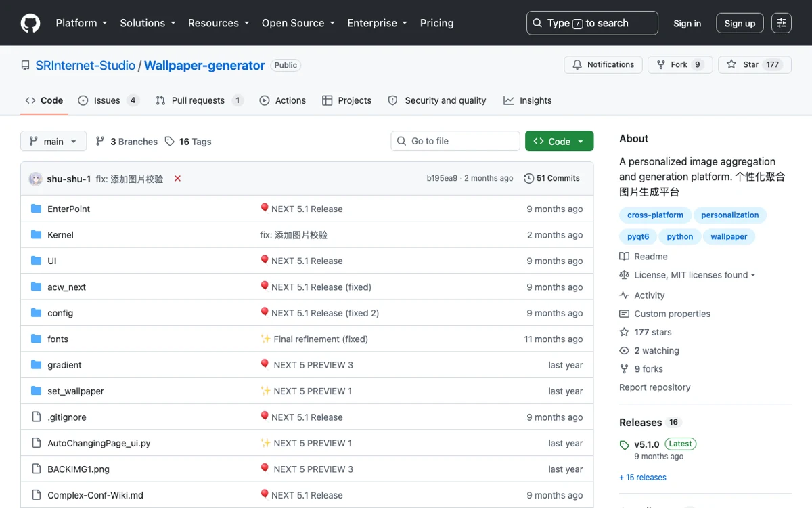
Task: Switch to the Actions tab
Action: point(283,100)
